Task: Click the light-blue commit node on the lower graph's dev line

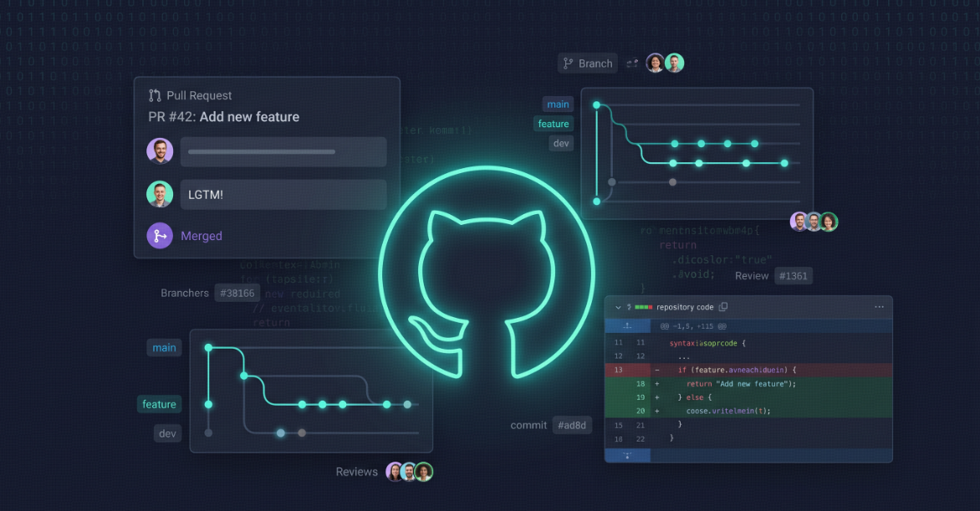Action: tap(281, 433)
